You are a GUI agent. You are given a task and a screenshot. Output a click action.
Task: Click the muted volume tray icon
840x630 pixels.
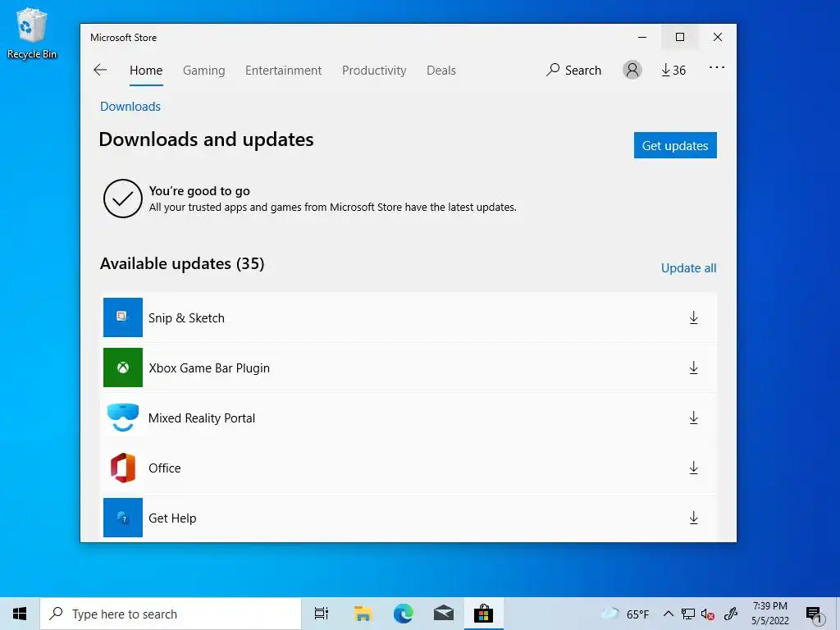coord(708,614)
